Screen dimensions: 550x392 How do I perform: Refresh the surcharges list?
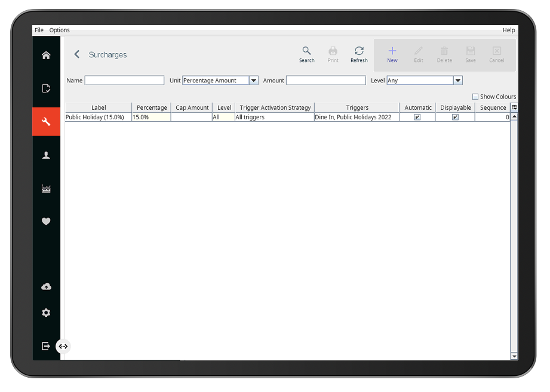(x=359, y=54)
